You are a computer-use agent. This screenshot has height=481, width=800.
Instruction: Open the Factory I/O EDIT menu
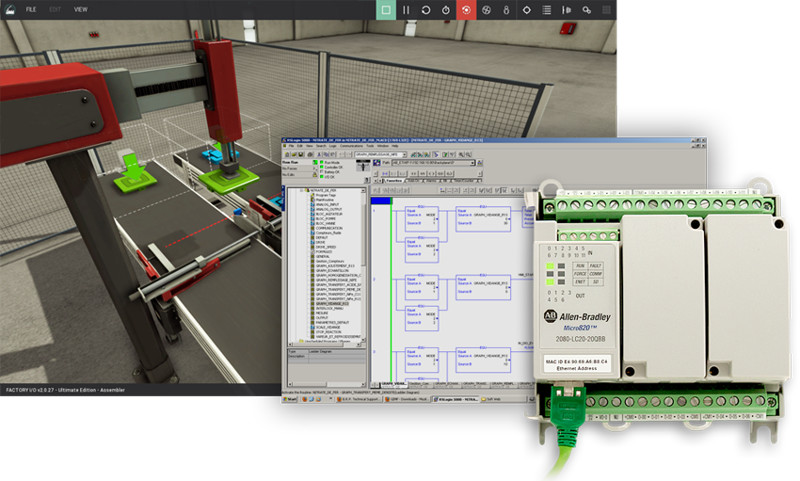pos(55,9)
